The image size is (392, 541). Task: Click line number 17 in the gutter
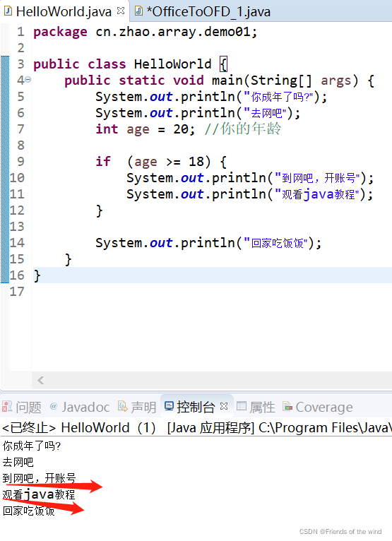17,292
